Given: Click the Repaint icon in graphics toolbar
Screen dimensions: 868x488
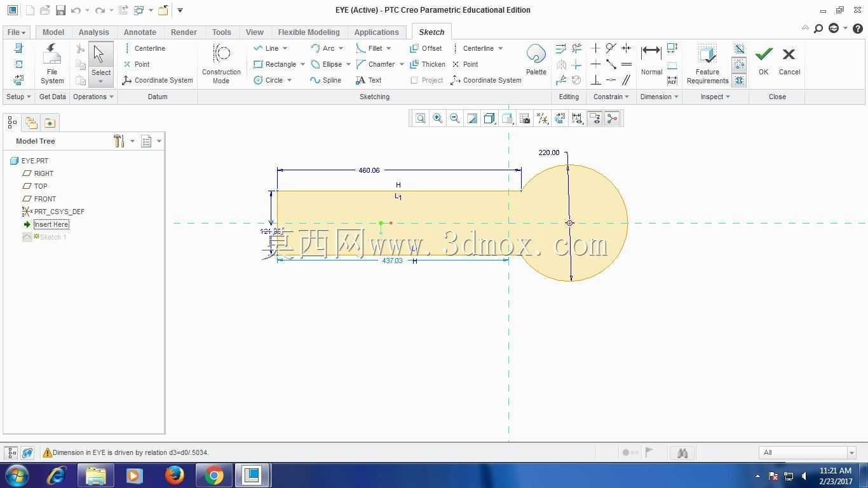Looking at the screenshot, I should coord(472,118).
